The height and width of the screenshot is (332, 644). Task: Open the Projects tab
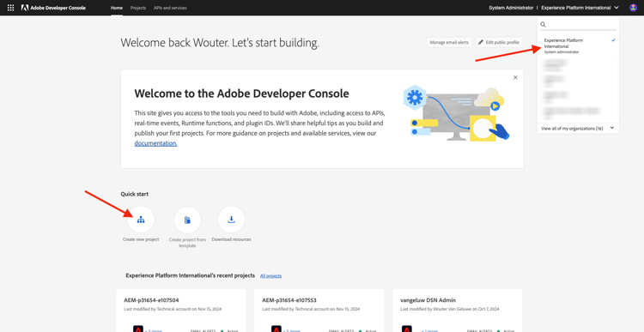coord(138,8)
